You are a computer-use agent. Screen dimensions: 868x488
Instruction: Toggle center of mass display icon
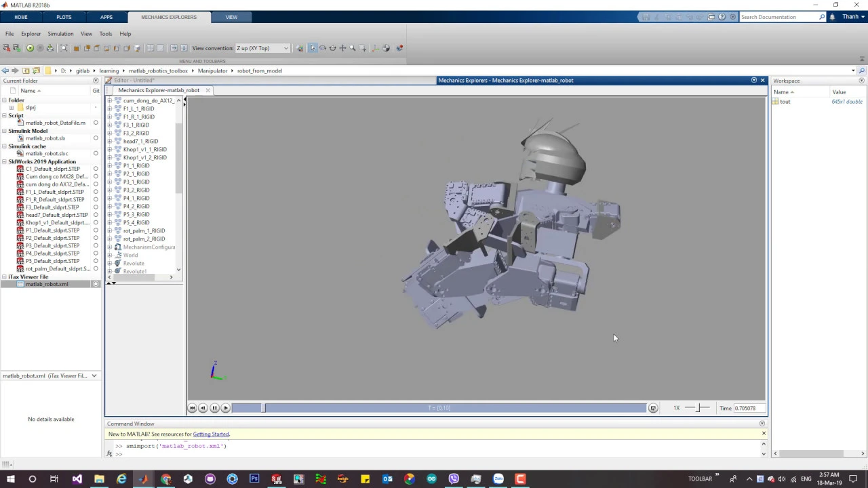tap(386, 48)
